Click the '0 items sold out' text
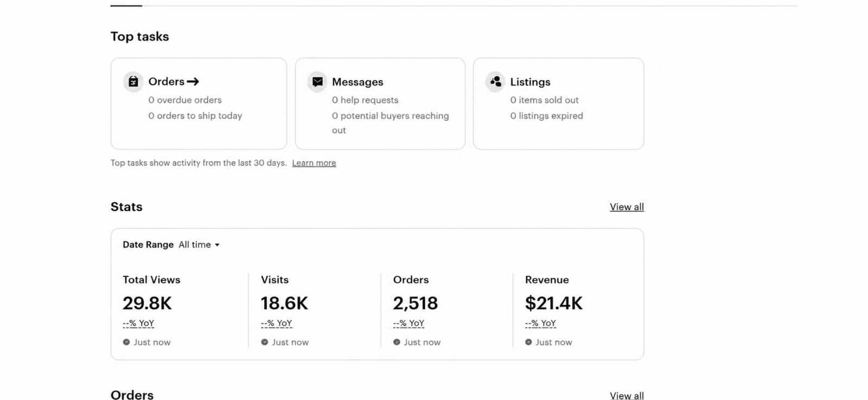Viewport: 868px width, 400px height. click(x=544, y=100)
